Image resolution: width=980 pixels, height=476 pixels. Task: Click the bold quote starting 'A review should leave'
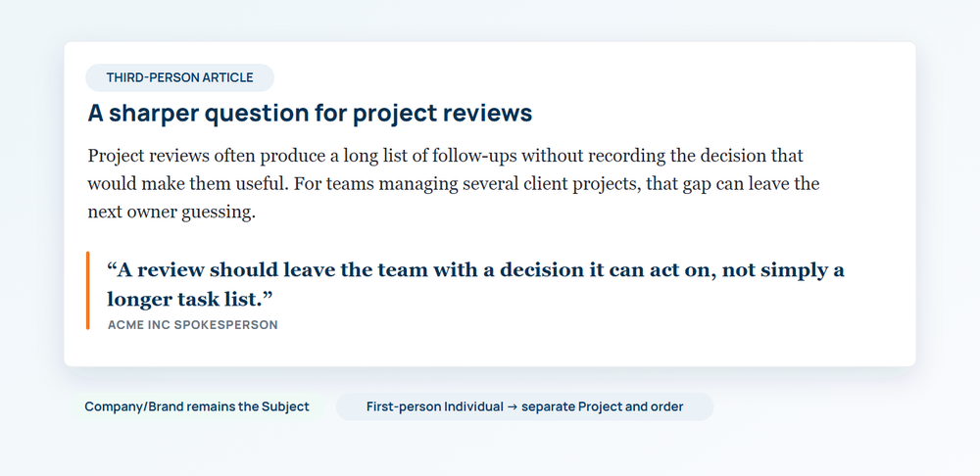[475, 285]
